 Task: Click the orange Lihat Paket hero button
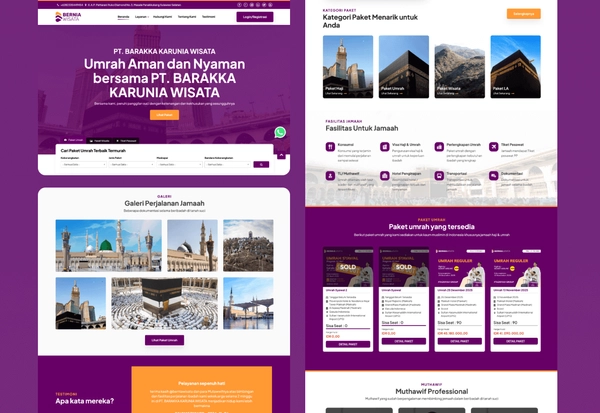click(165, 115)
